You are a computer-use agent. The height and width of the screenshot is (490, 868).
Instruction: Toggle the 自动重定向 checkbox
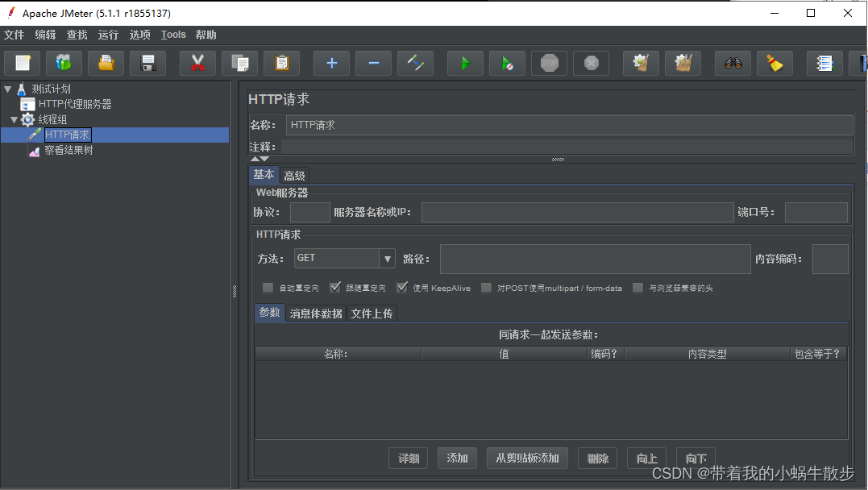268,288
